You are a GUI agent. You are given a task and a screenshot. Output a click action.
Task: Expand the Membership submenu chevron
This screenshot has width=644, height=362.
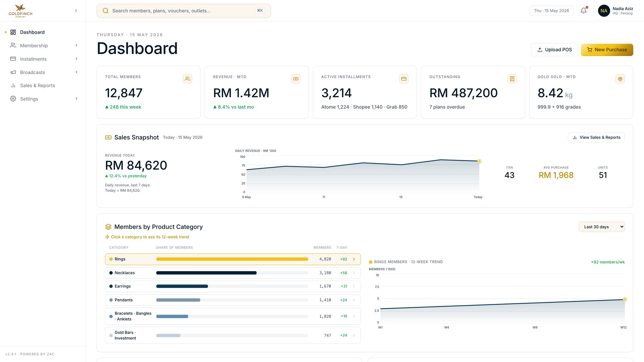pyautogui.click(x=76, y=45)
